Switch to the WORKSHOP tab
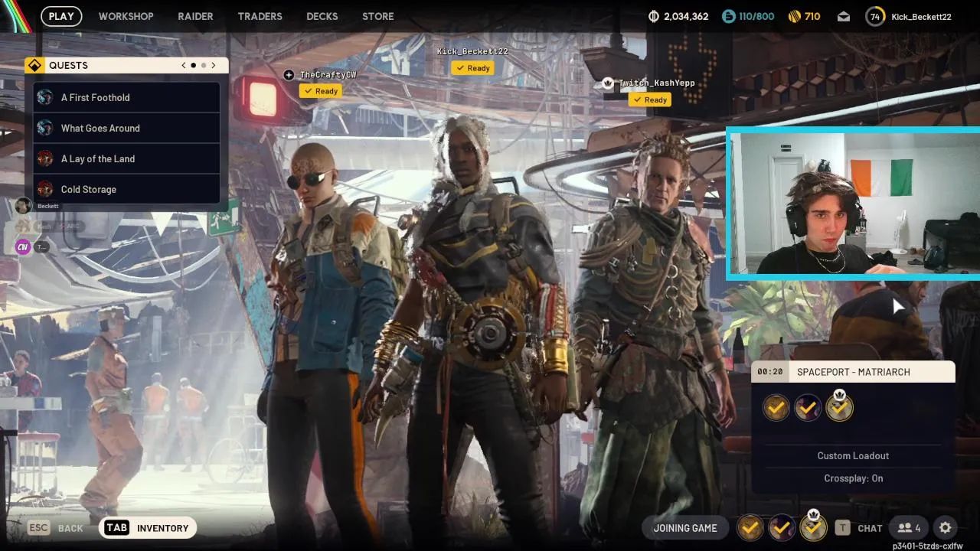The width and height of the screenshot is (980, 551). tap(126, 16)
